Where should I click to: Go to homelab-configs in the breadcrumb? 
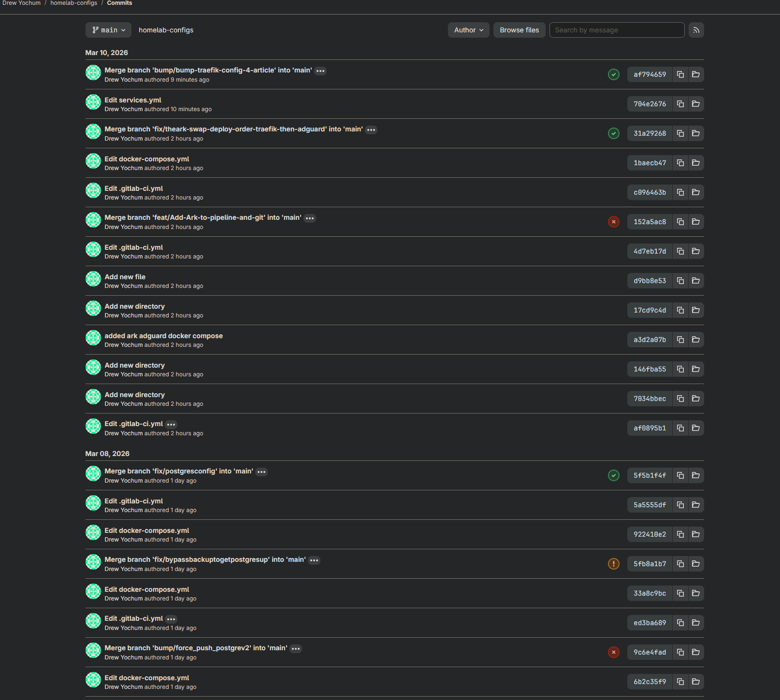[x=73, y=3]
